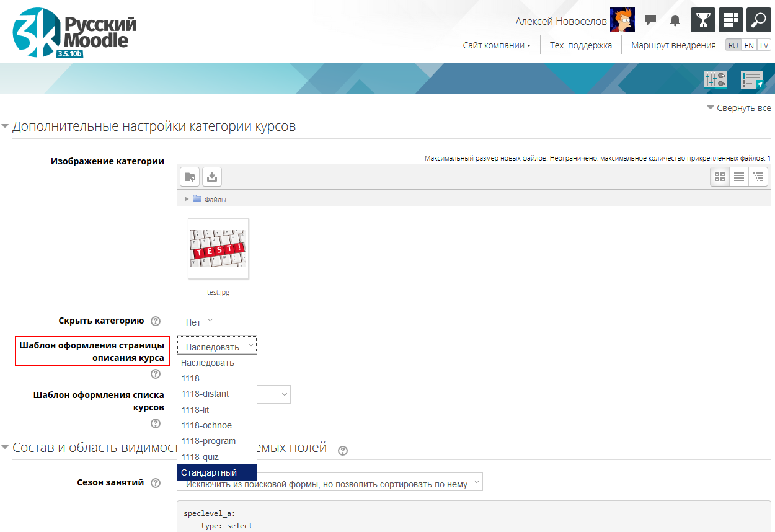Click the add file icon in file picker
Viewport: 775px width, 532px height.
click(x=190, y=177)
